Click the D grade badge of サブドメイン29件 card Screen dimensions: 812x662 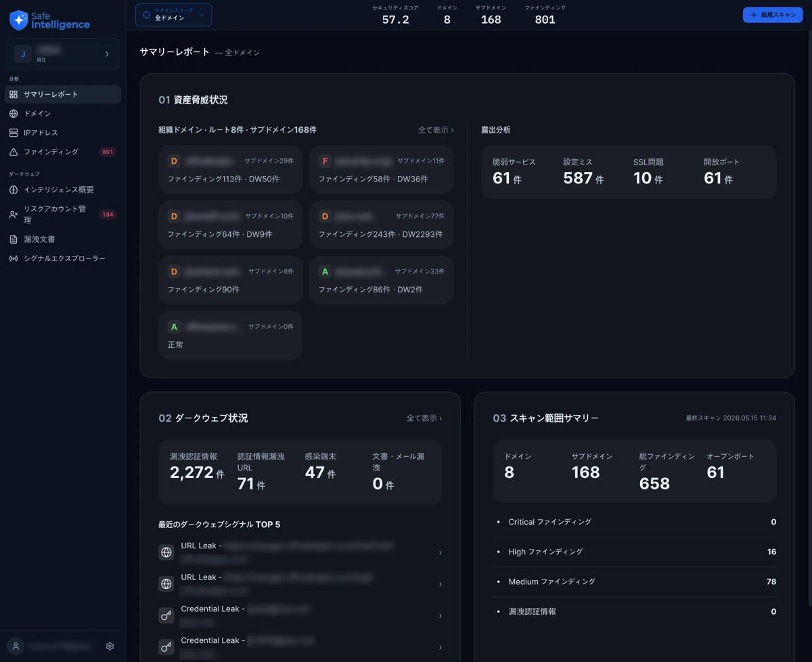(x=174, y=161)
